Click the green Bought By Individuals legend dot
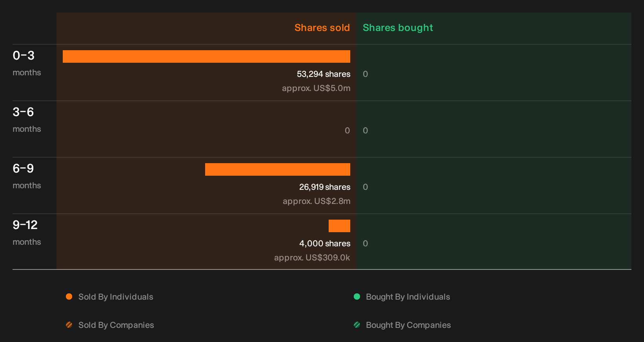This screenshot has width=644, height=342. [x=357, y=297]
